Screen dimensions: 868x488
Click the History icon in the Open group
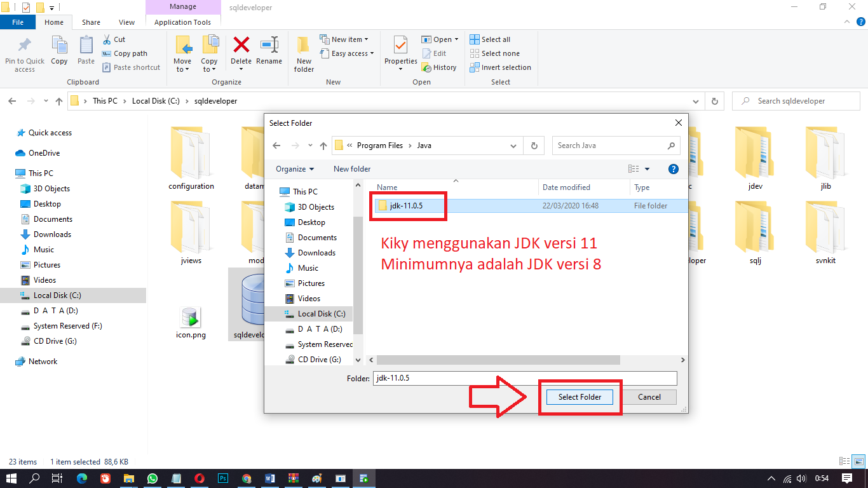point(440,67)
